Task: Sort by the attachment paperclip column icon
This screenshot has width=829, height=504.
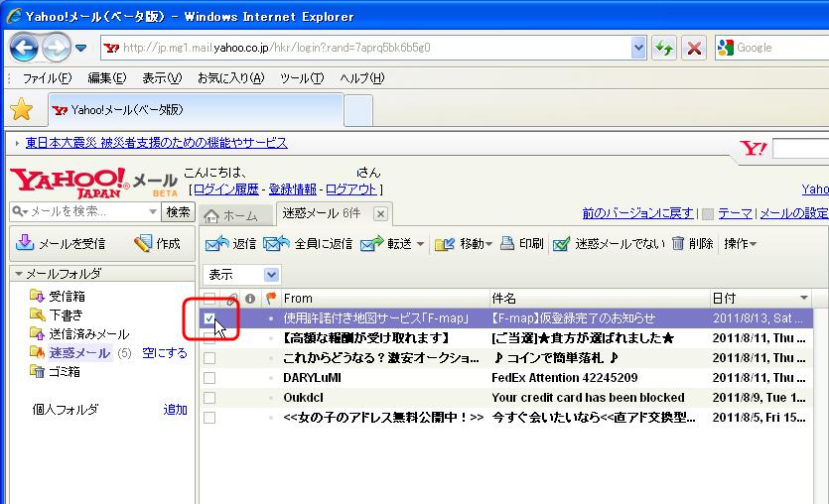Action: pyautogui.click(x=231, y=299)
